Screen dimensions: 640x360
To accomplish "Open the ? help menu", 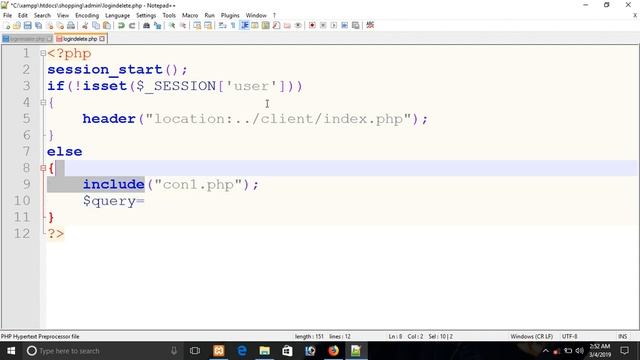I will tap(274, 16).
